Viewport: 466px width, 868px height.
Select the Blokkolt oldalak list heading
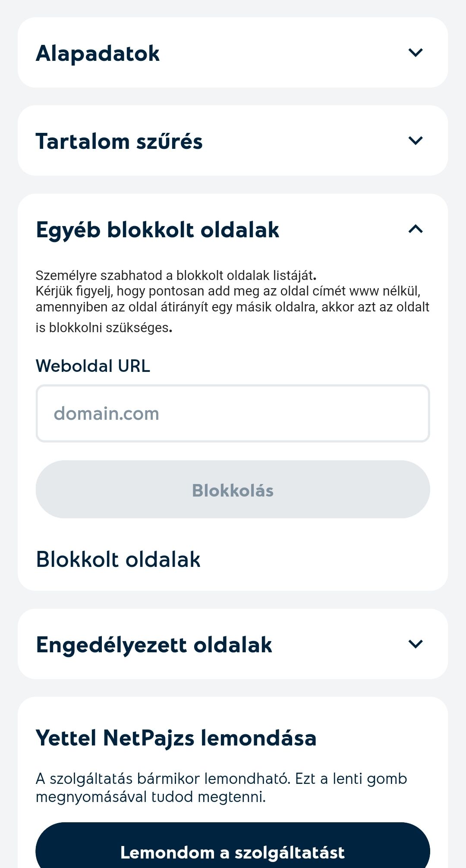pyautogui.click(x=118, y=560)
